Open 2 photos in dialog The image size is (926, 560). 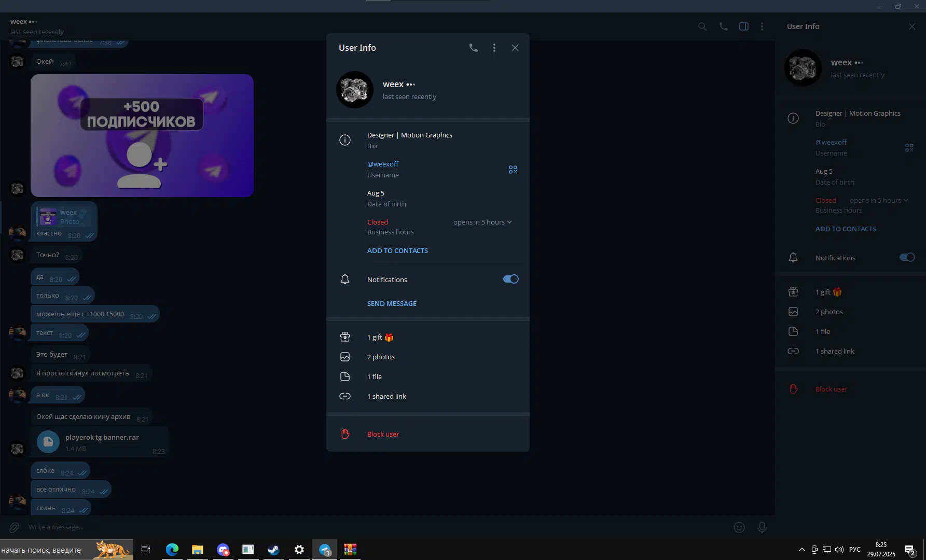coord(428,357)
